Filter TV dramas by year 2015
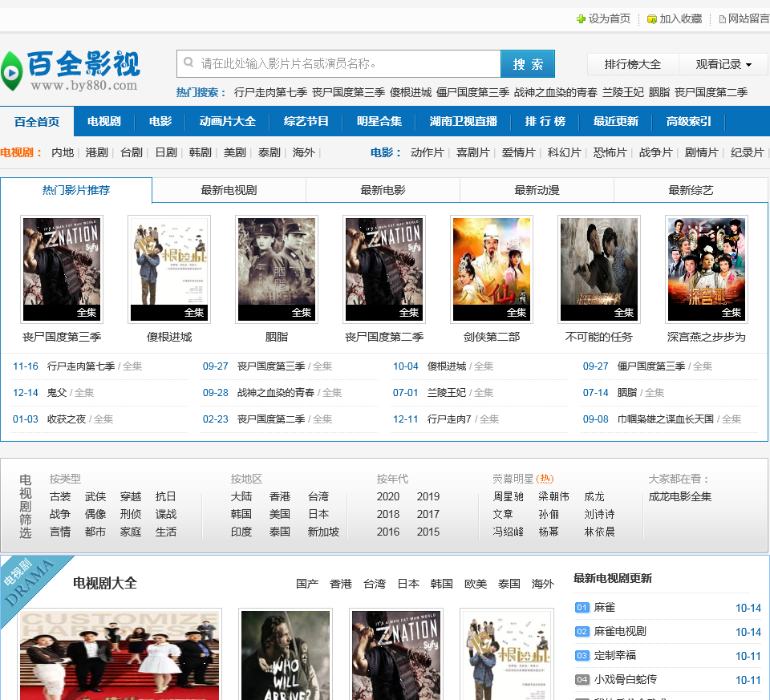 [x=428, y=532]
